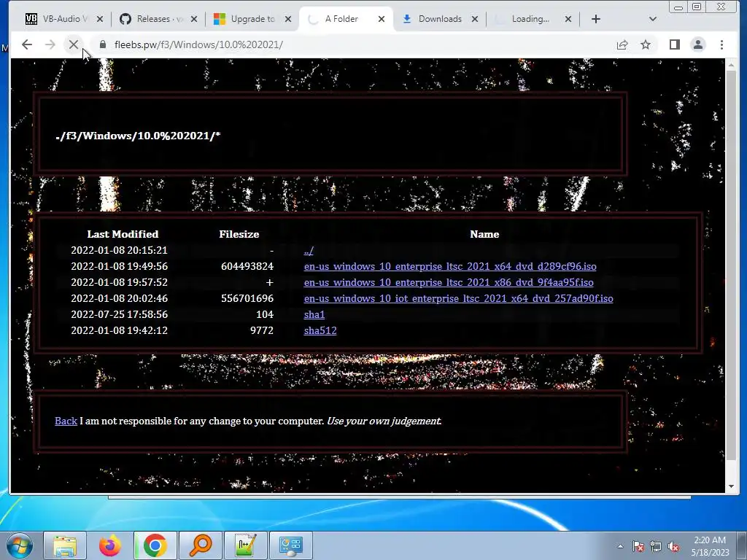Close the Loading... tab

click(x=568, y=19)
